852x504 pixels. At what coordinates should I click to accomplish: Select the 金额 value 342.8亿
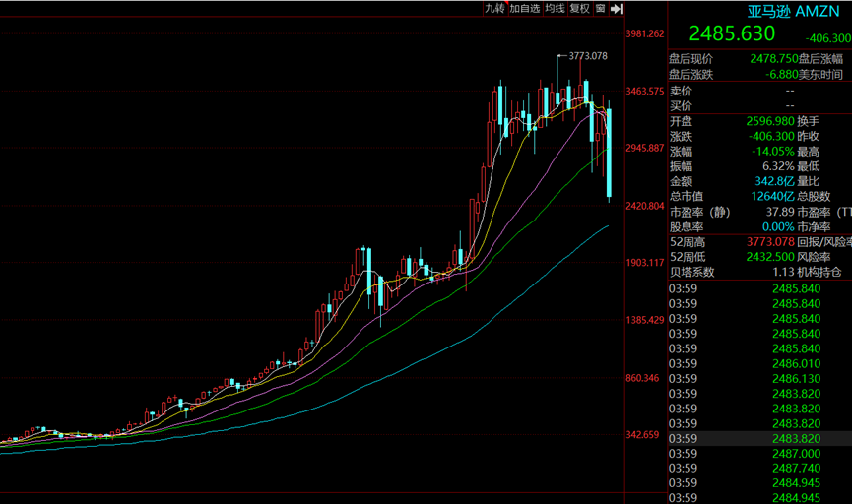[774, 181]
